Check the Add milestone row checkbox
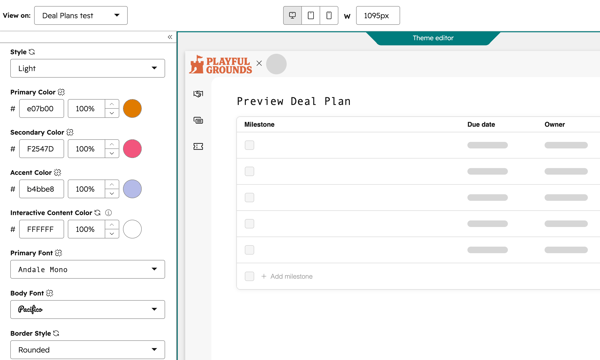The height and width of the screenshot is (360, 600). pyautogui.click(x=249, y=276)
